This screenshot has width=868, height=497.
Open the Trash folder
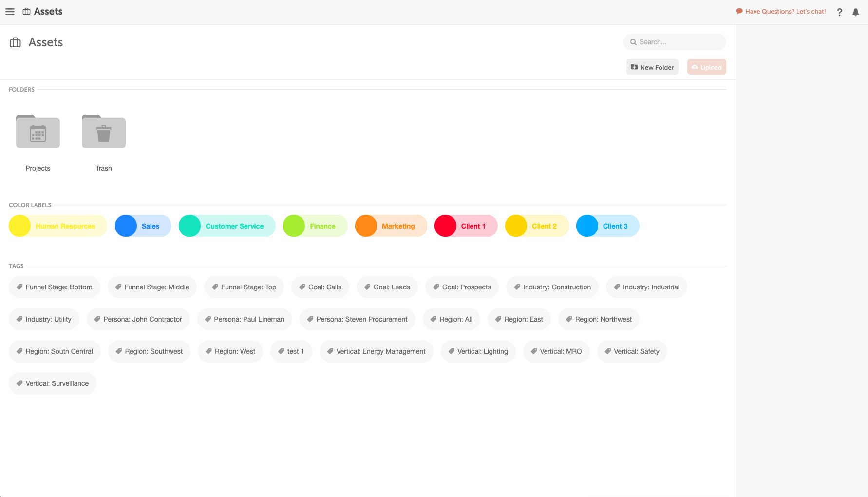103,131
